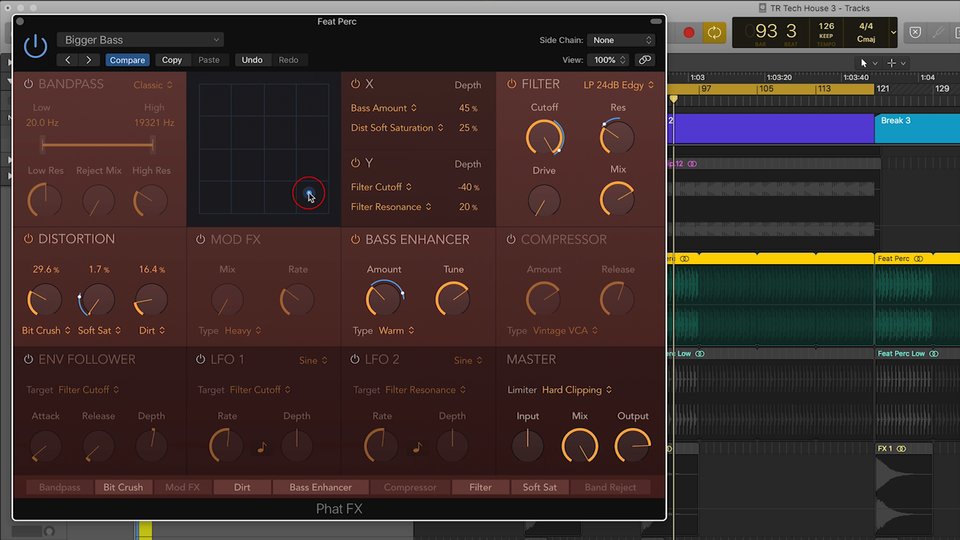The height and width of the screenshot is (540, 960).
Task: Open Compressor Type Vintage VCA dropdown
Action: coord(565,331)
